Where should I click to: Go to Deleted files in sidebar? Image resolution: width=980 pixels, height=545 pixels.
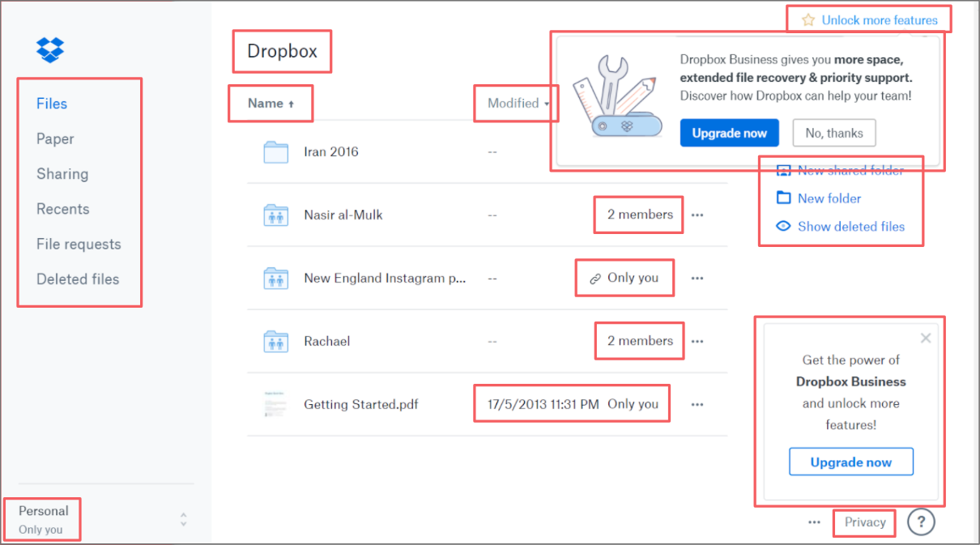[x=78, y=279]
